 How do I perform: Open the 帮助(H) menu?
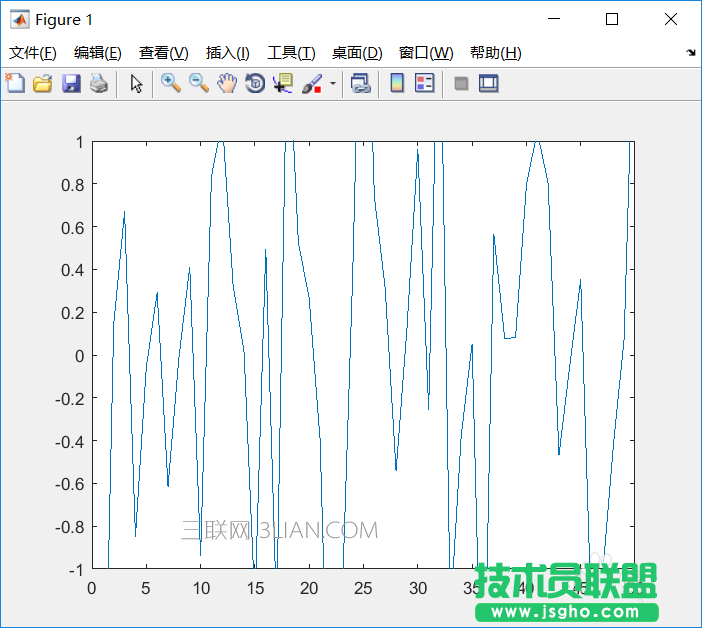point(496,53)
